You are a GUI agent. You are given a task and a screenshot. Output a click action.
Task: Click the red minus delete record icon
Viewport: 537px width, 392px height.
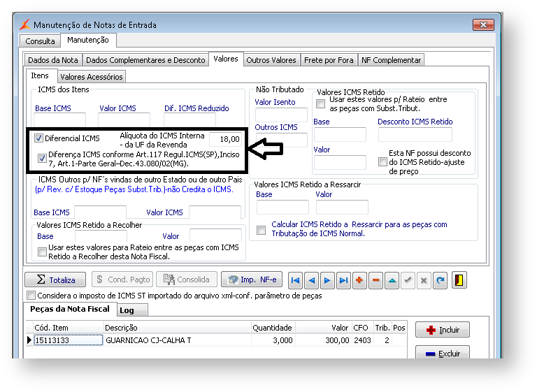coord(376,280)
